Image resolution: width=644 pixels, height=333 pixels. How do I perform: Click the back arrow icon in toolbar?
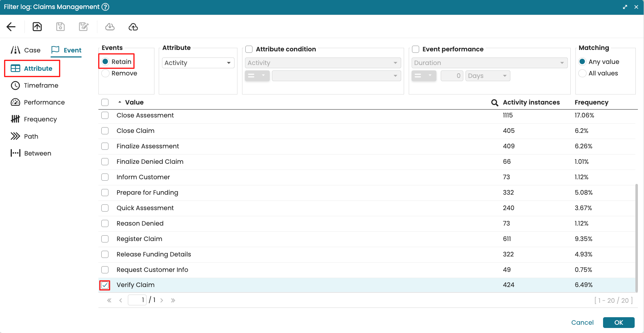pyautogui.click(x=11, y=27)
